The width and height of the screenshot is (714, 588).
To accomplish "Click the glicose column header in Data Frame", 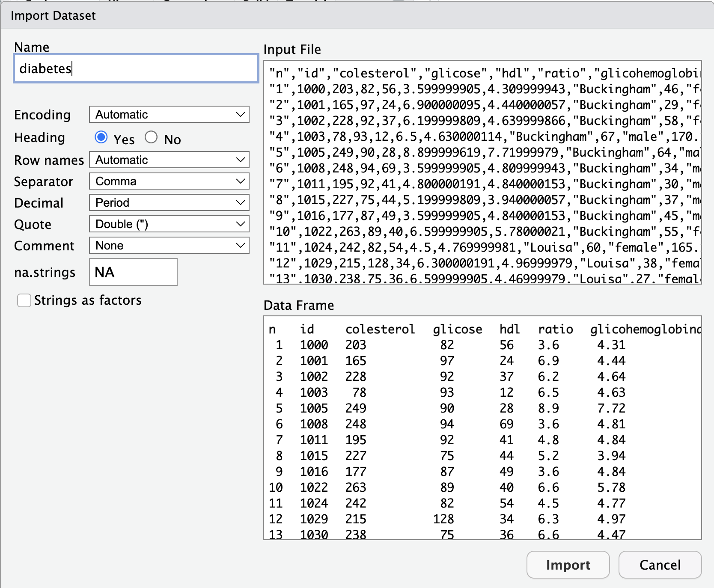I will click(x=457, y=329).
